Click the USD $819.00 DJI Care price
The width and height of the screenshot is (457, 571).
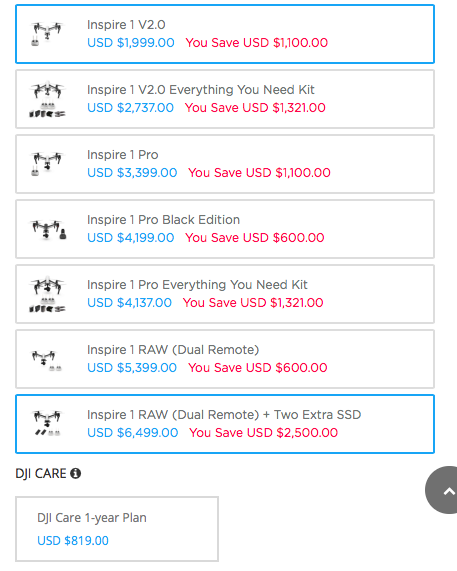tap(73, 540)
